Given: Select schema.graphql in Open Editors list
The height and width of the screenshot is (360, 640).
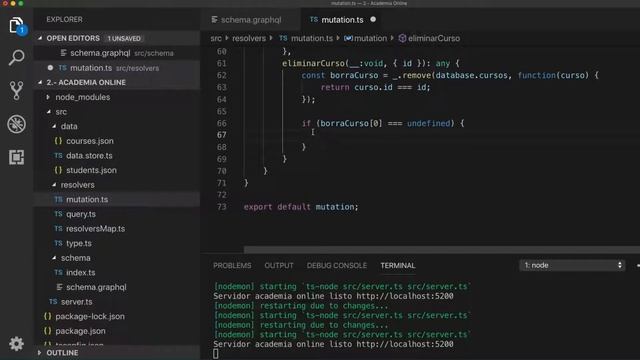Looking at the screenshot, I should [117, 53].
